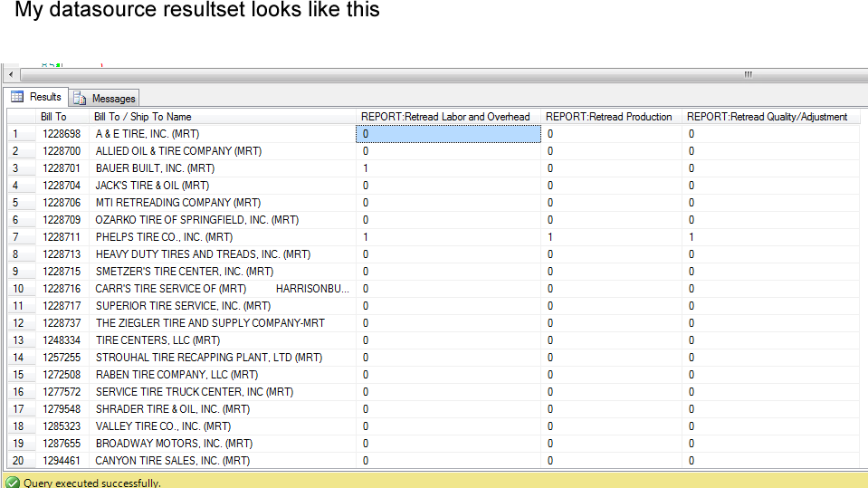Click the STROUHAL TIRE RECAPPING PLANT cell
868x488 pixels.
pyautogui.click(x=223, y=358)
